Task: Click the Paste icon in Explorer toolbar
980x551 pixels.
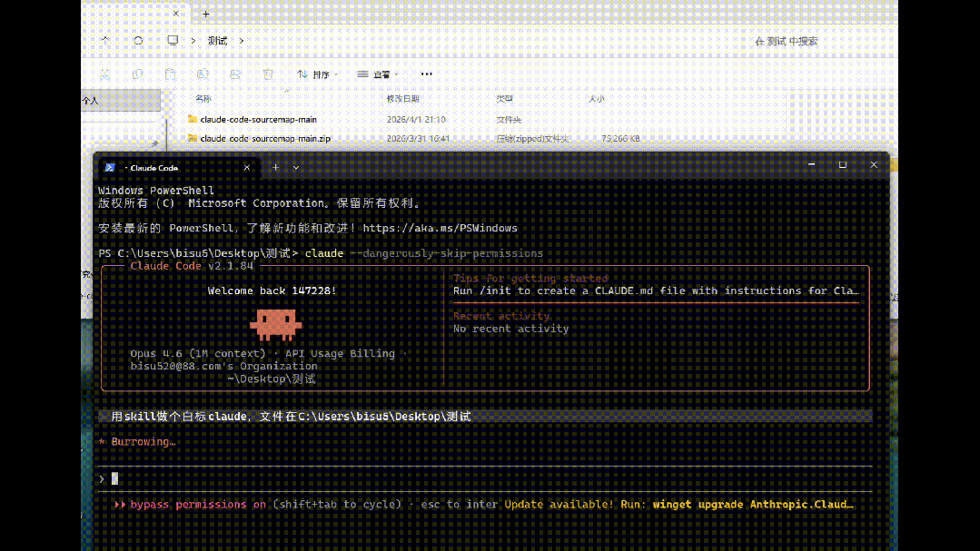Action: (169, 74)
